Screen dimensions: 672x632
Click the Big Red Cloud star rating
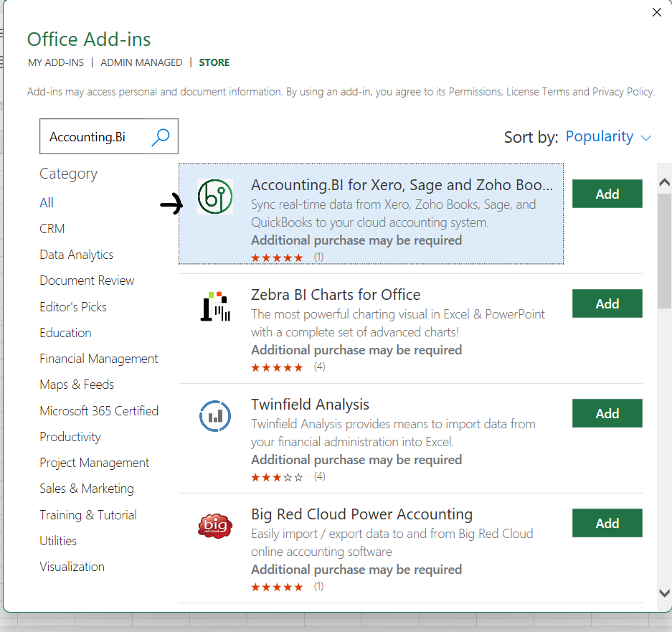pyautogui.click(x=278, y=587)
